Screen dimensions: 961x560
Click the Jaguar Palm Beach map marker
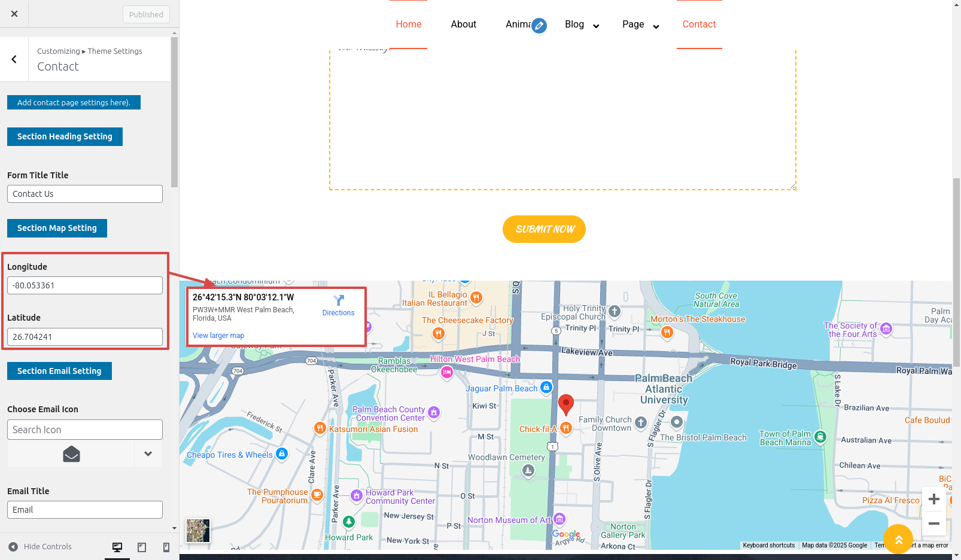pyautogui.click(x=546, y=387)
